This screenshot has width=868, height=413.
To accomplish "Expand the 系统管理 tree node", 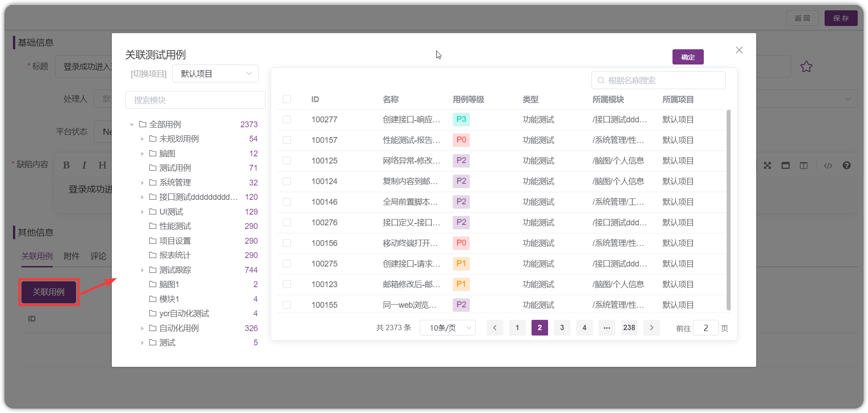I will (142, 183).
